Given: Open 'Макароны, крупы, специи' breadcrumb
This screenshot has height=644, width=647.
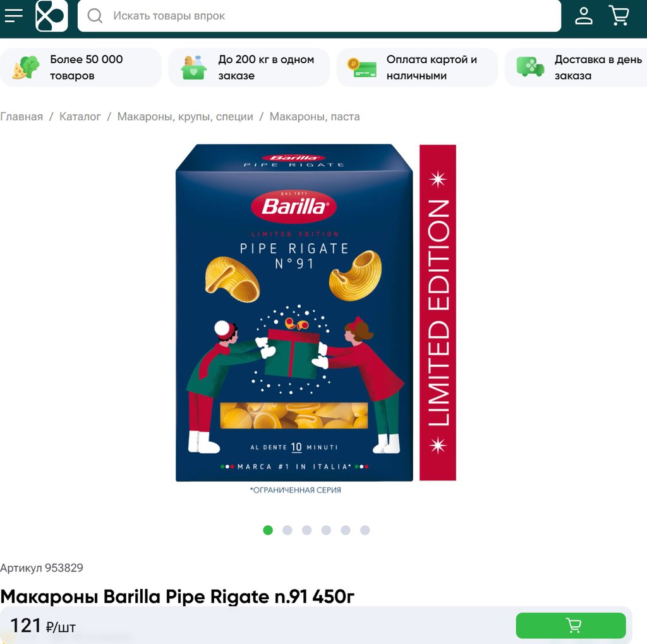Looking at the screenshot, I should click(185, 116).
